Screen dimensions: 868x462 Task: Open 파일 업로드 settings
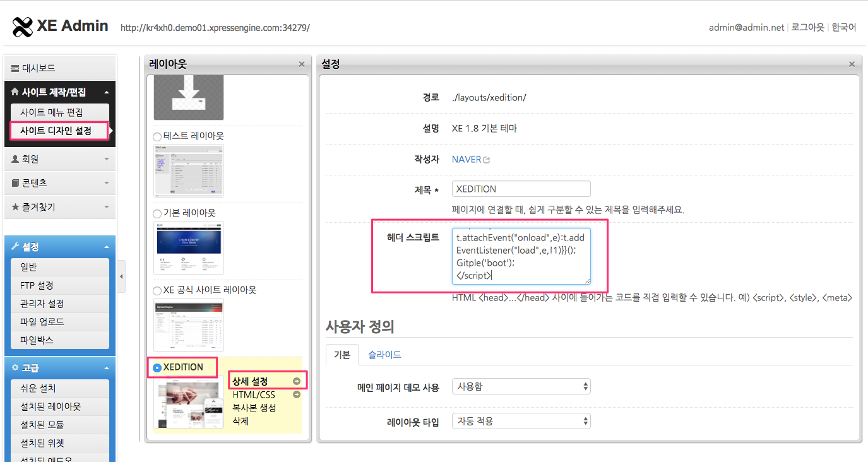click(60, 322)
